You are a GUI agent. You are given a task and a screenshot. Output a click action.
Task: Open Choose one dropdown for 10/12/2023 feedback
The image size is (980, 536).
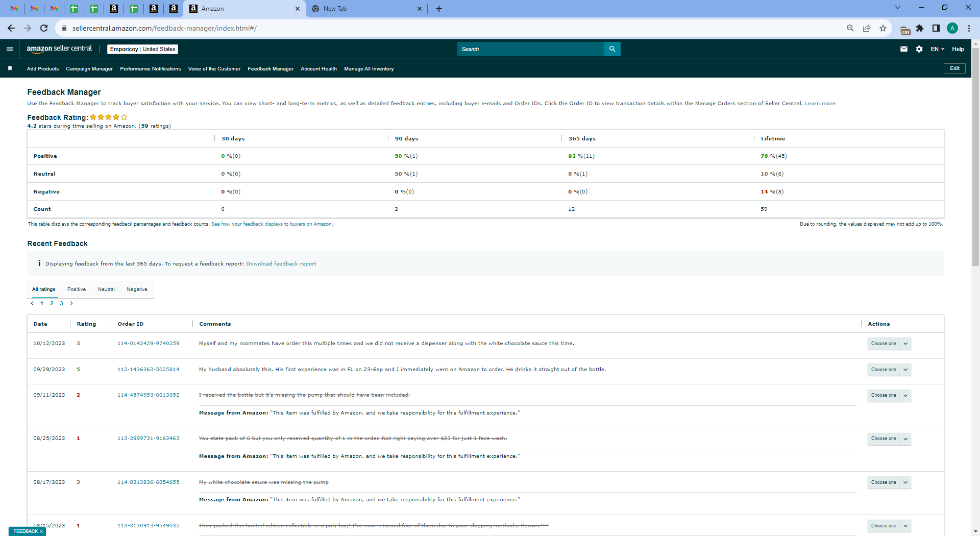tap(889, 344)
